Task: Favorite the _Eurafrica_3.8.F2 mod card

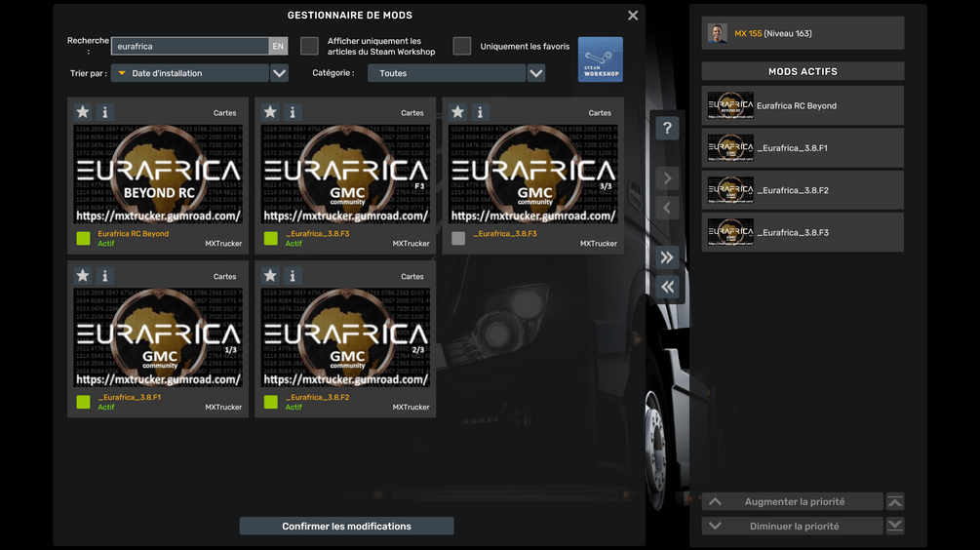Action: coord(270,276)
